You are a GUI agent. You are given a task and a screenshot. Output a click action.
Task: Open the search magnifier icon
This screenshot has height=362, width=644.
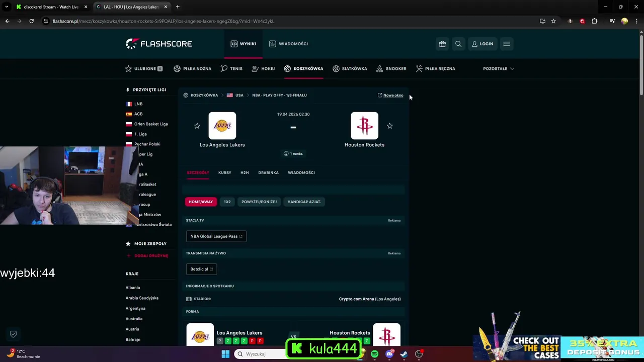(x=458, y=44)
